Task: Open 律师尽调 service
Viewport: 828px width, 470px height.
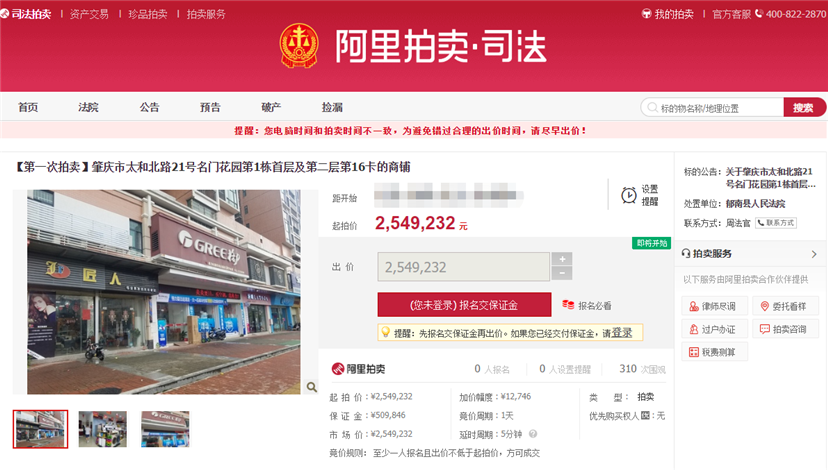Action: click(x=714, y=306)
